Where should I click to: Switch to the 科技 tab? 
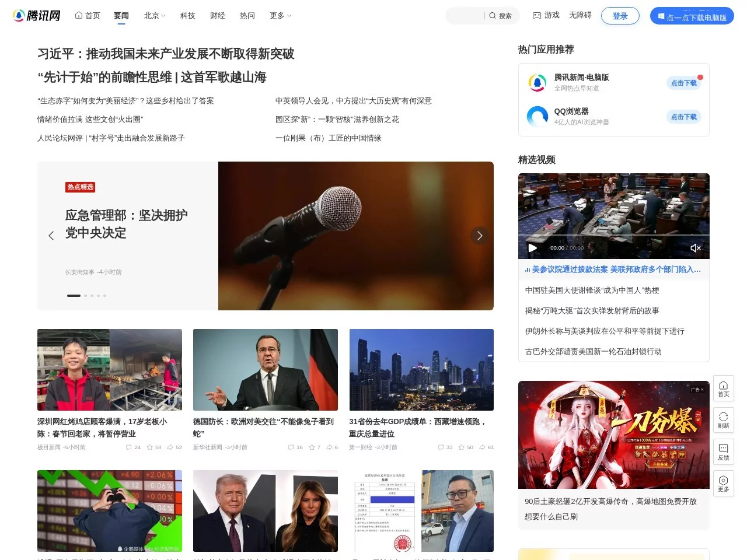(x=187, y=16)
